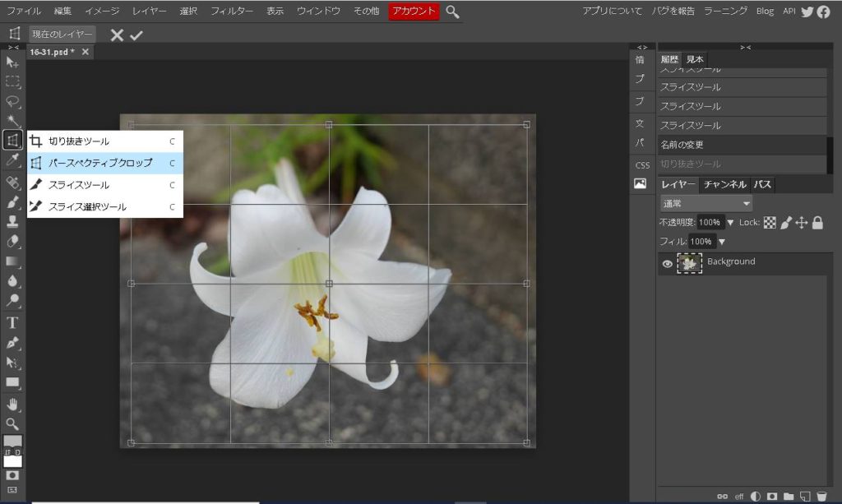This screenshot has width=842, height=504.
Task: Hide the Background layer using eye icon
Action: (x=668, y=263)
